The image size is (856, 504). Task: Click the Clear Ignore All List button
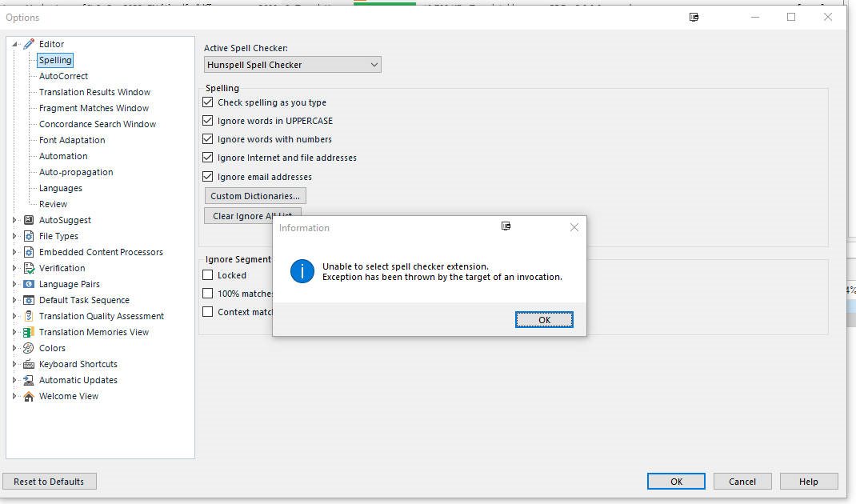click(x=253, y=215)
